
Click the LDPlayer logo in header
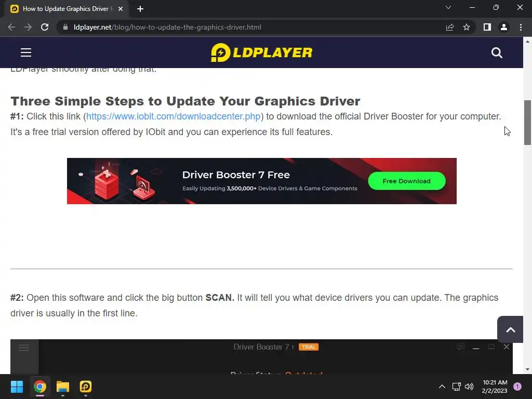262,52
